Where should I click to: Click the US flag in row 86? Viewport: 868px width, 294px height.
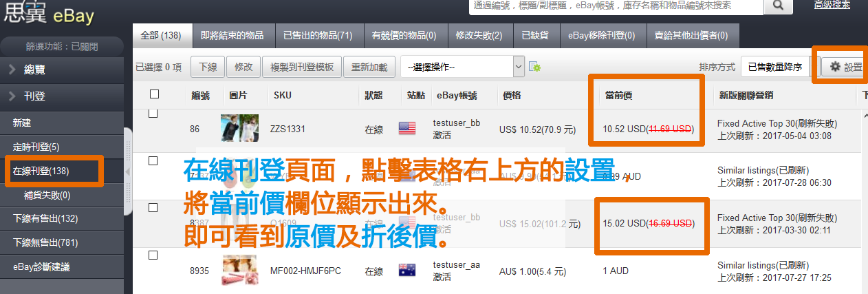pyautogui.click(x=407, y=128)
